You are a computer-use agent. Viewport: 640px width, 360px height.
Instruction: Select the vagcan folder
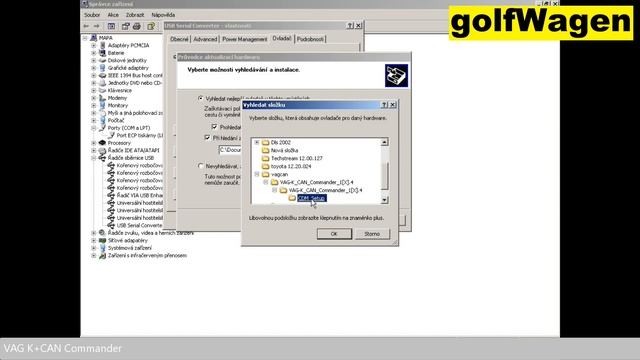pyautogui.click(x=279, y=174)
